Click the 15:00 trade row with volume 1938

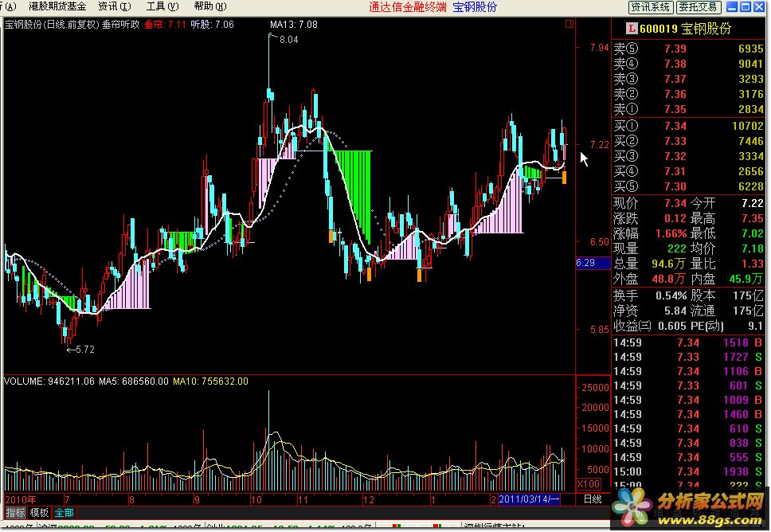(x=688, y=471)
